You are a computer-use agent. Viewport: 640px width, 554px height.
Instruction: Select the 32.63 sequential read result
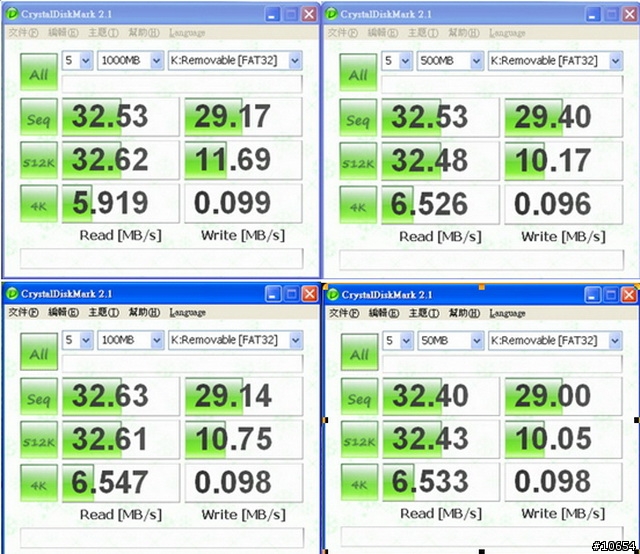pyautogui.click(x=121, y=397)
